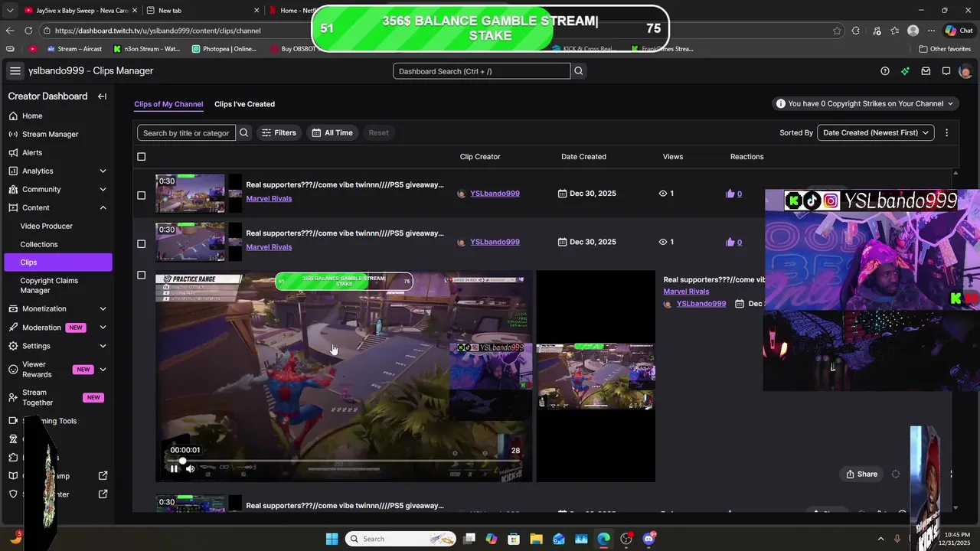Open Collections in sidebar
This screenshot has width=980, height=551.
tap(39, 244)
